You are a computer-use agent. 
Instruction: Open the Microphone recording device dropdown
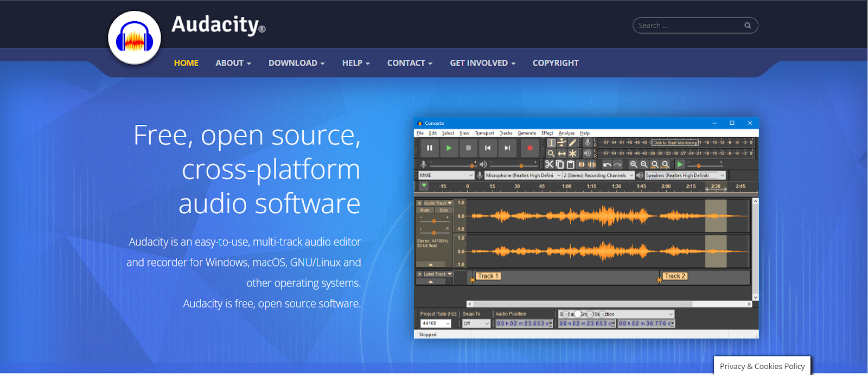pos(523,175)
